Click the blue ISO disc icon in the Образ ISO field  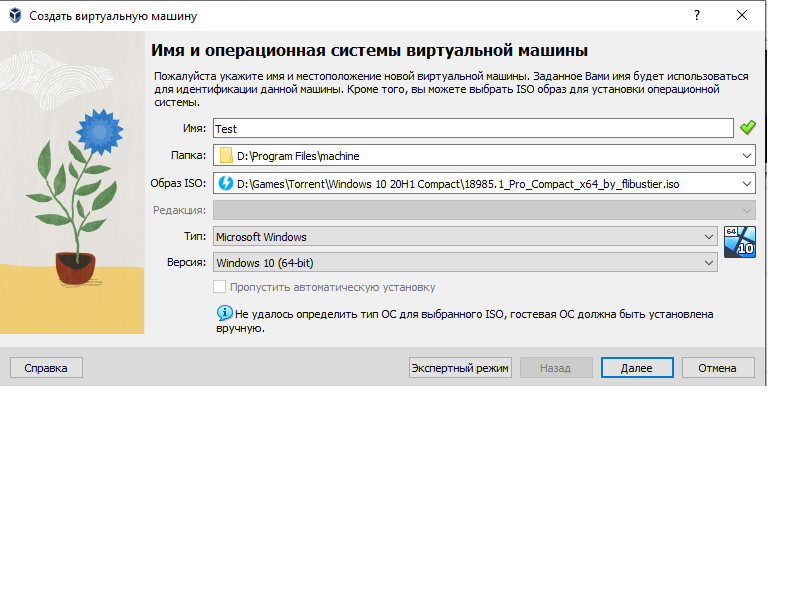[226, 183]
